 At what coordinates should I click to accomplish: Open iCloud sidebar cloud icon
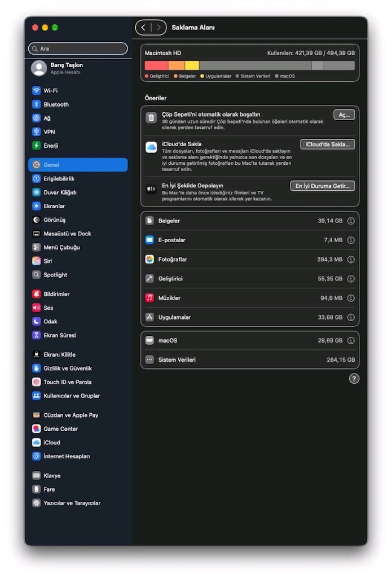coord(36,443)
